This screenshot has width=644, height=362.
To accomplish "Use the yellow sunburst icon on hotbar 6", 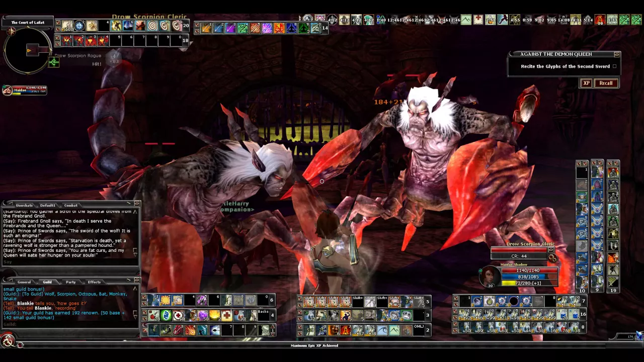I will coord(165,300).
